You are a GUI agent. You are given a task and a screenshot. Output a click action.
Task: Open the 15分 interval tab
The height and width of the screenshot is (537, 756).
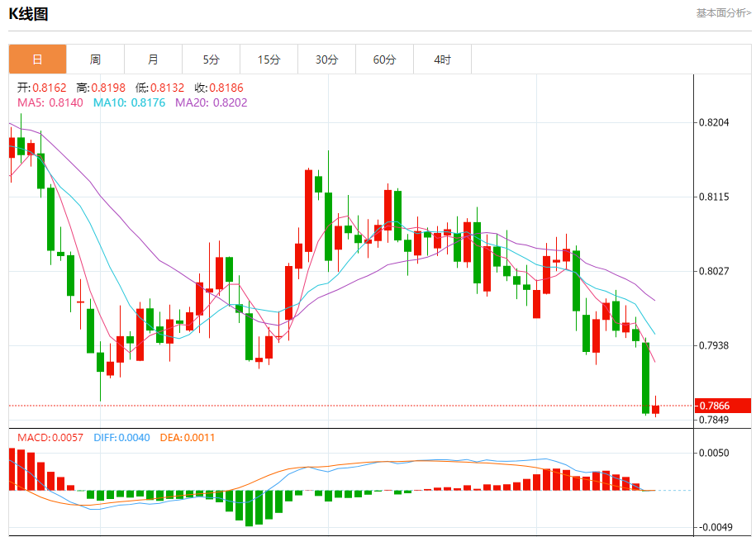click(x=269, y=59)
